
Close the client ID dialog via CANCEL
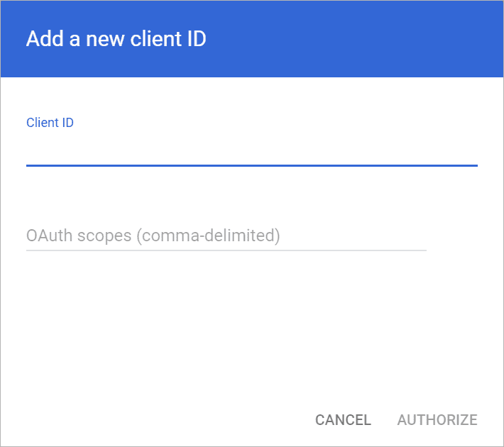tap(343, 420)
